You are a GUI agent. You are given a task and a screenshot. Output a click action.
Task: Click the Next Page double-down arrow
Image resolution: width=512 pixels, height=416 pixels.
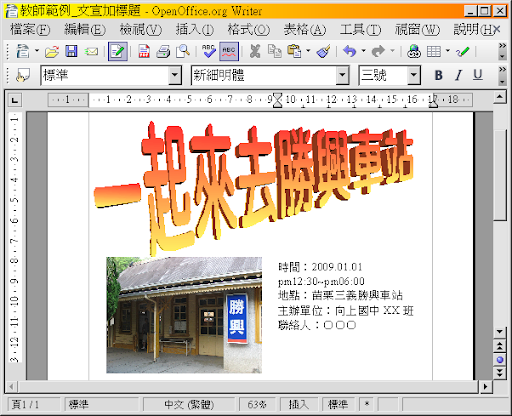click(499, 373)
